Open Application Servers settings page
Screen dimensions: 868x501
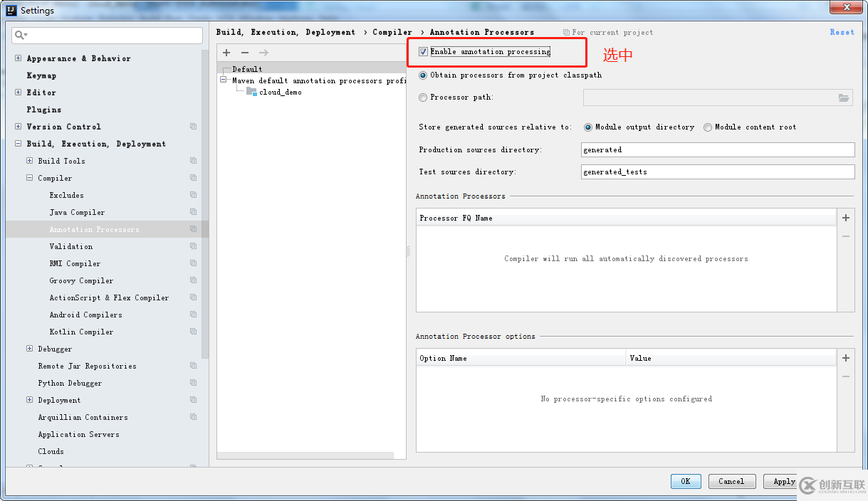pyautogui.click(x=78, y=434)
